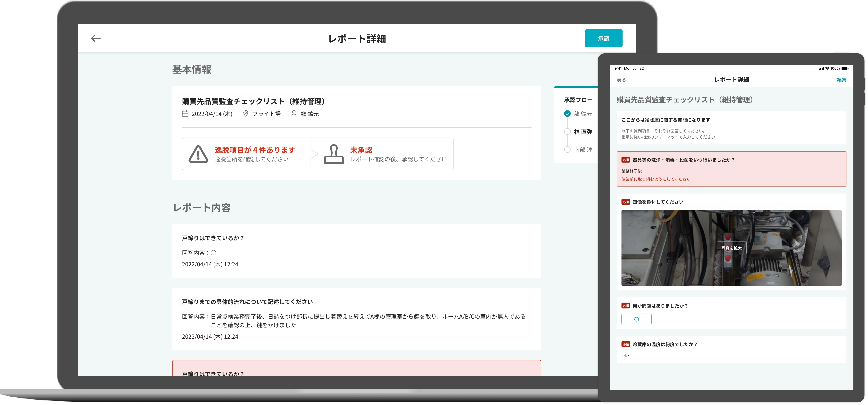
Task: Tap the tablet clock 9:41
Action: 618,68
